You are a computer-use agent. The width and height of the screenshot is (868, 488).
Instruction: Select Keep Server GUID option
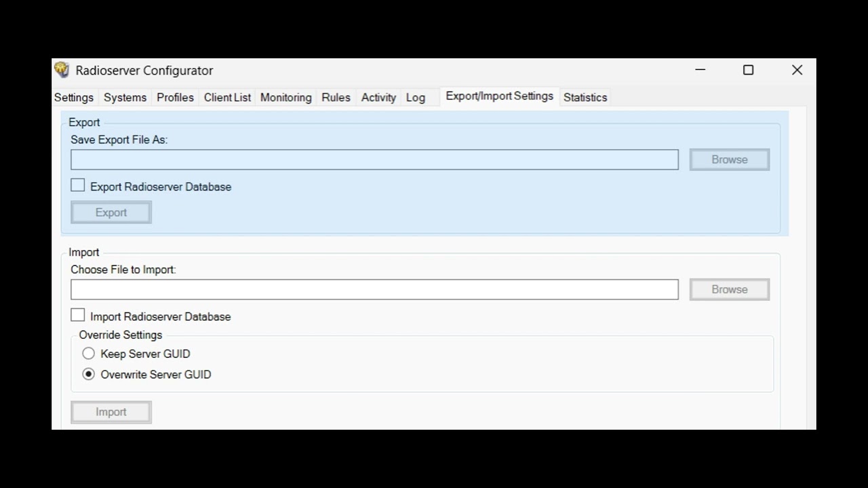click(x=89, y=353)
